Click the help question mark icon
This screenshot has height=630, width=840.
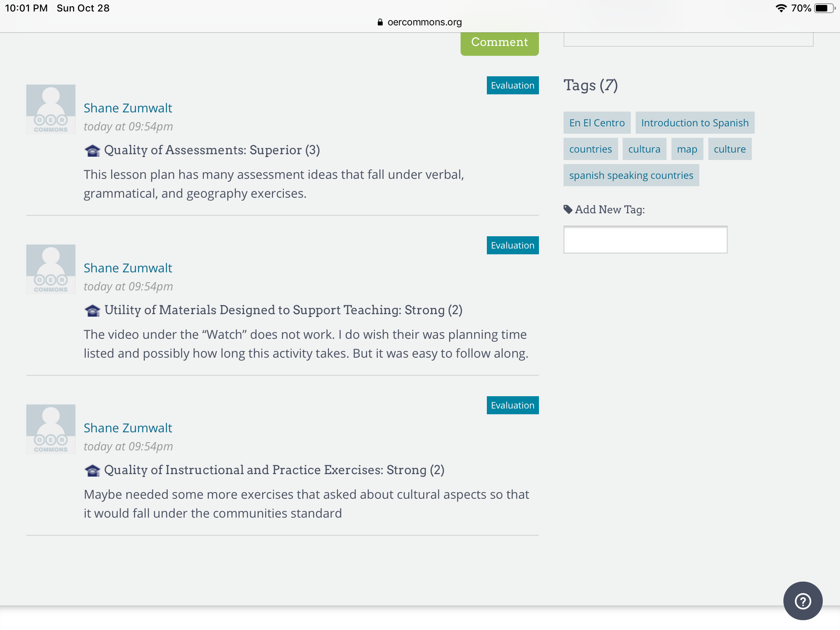(803, 601)
